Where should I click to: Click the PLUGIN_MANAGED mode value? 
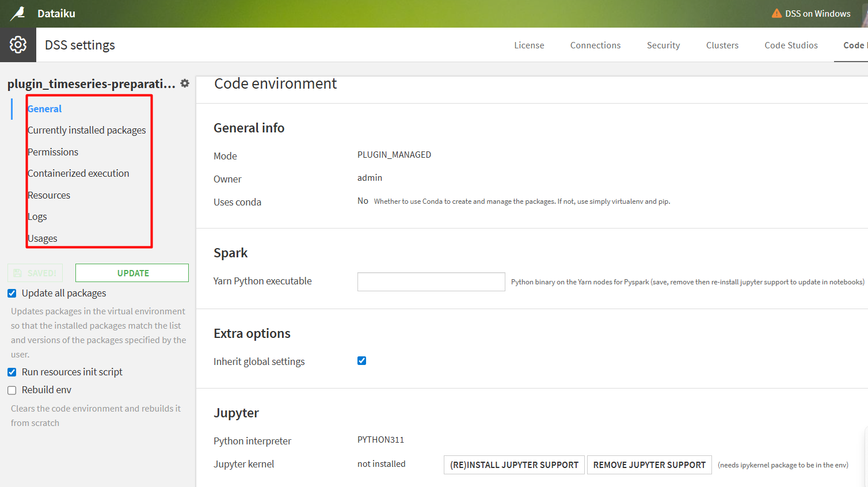pyautogui.click(x=394, y=155)
